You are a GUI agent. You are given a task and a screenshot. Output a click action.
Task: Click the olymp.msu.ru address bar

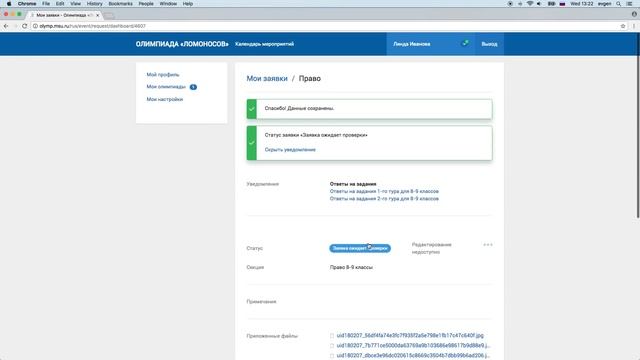(327, 26)
